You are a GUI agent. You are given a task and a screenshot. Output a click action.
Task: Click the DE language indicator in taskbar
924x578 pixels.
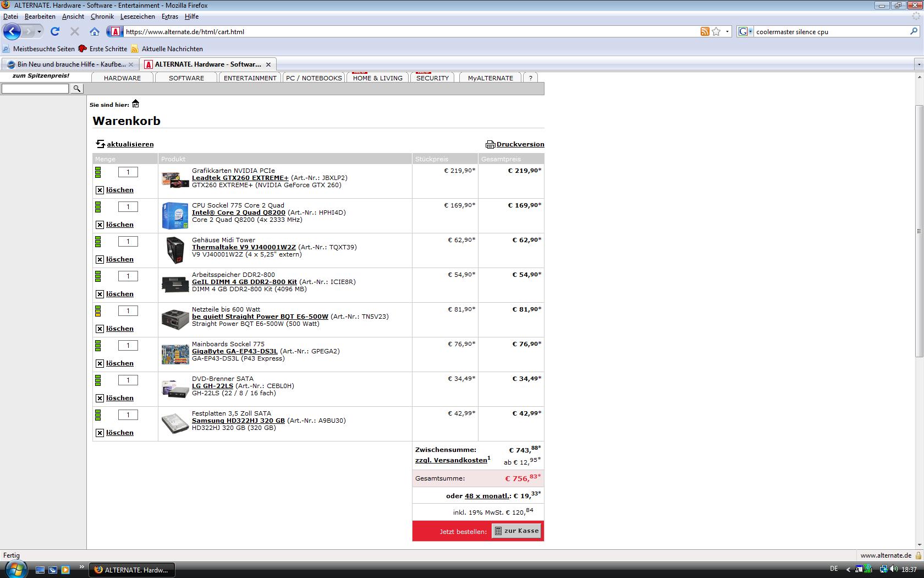click(834, 569)
